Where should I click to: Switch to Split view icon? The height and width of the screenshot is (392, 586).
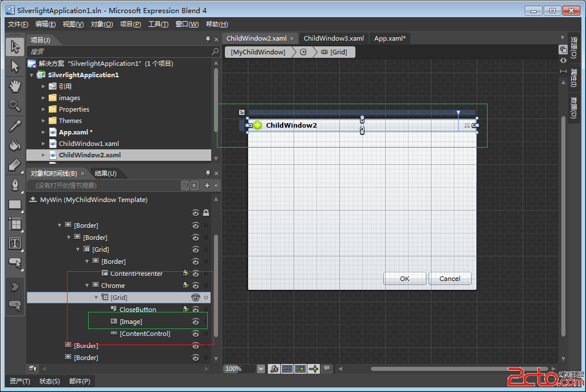tap(563, 71)
